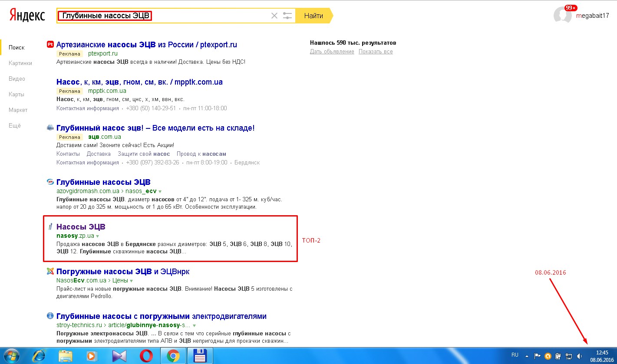Show hidden tray icons arrow
The width and height of the screenshot is (617, 364).
(x=527, y=356)
